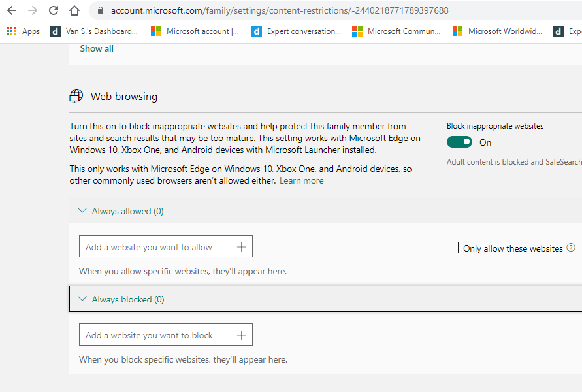Click the Web browsing heading text

124,97
